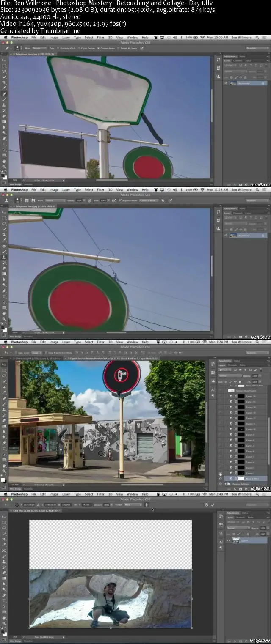Choose the Crop tool in the 2:49 PM window
The height and width of the screenshot is (644, 271).
point(4,539)
